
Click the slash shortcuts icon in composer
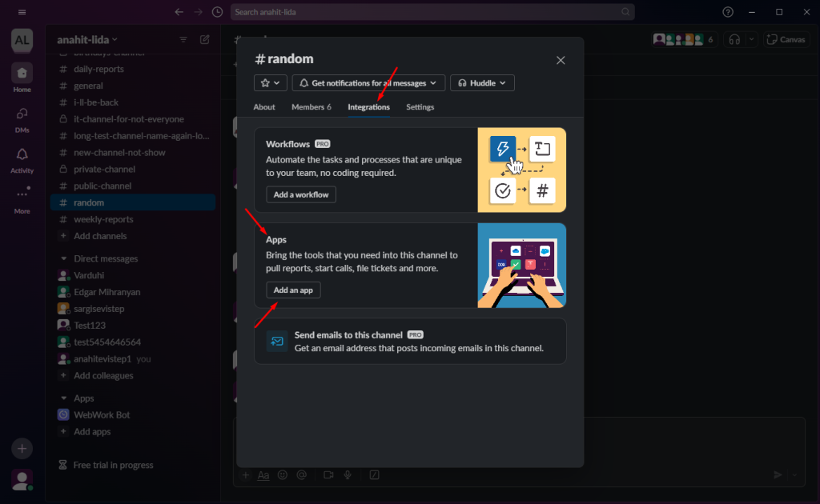click(x=375, y=474)
